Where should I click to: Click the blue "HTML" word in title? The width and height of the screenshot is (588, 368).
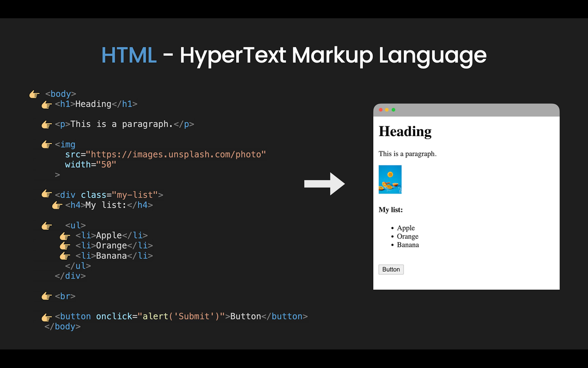(x=129, y=56)
